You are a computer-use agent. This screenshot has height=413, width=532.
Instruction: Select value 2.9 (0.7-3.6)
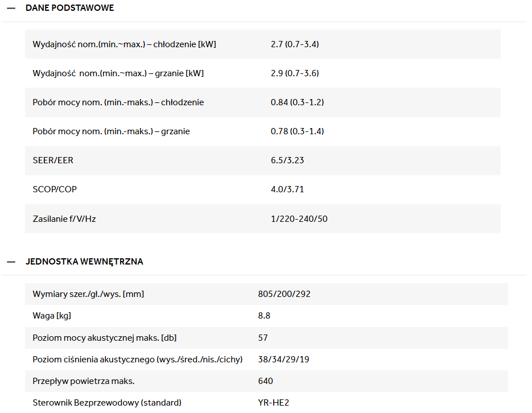(295, 73)
